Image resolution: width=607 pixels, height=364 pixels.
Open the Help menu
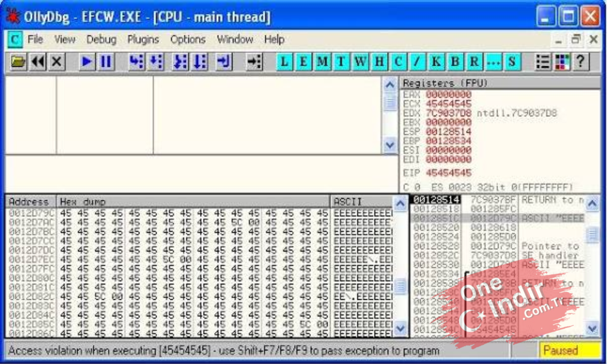point(274,39)
